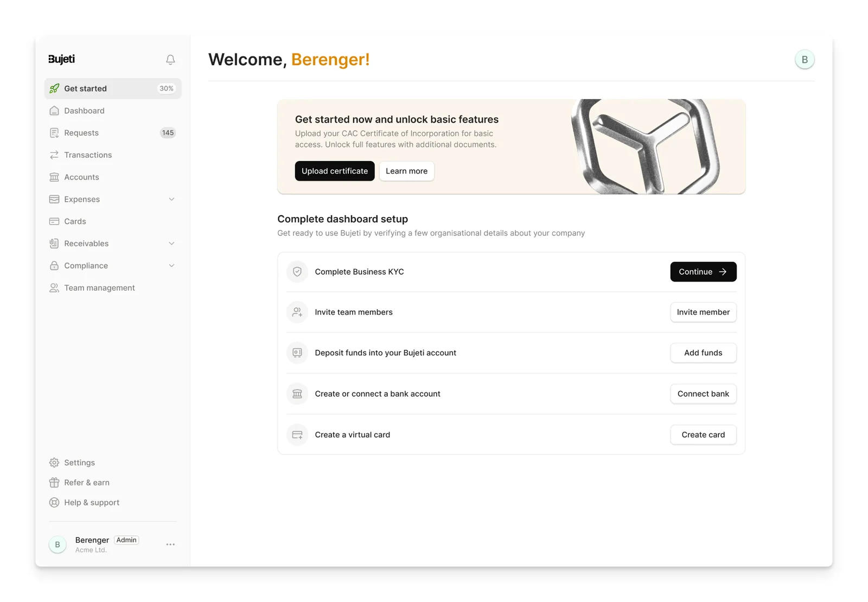Click the Help & support lifebuoy icon
The image size is (868, 602).
54,503
